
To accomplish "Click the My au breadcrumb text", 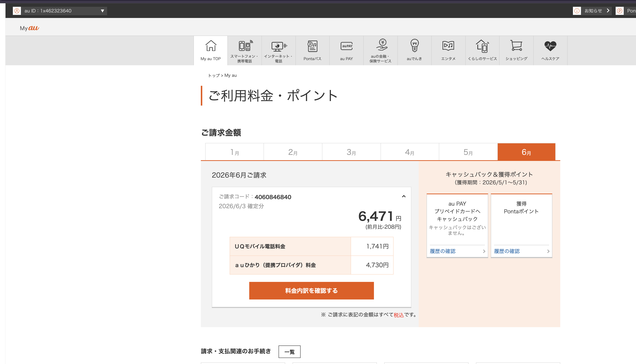I will point(230,75).
